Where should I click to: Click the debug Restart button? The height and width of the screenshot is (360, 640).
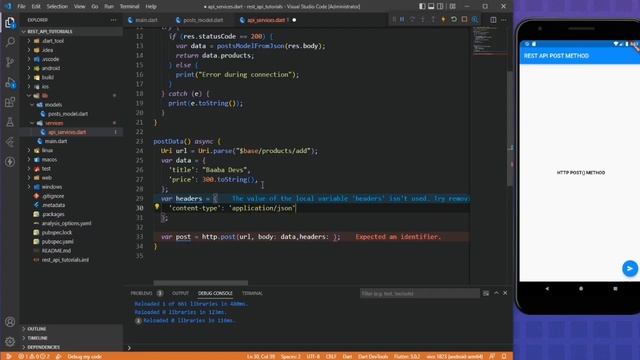click(x=454, y=20)
